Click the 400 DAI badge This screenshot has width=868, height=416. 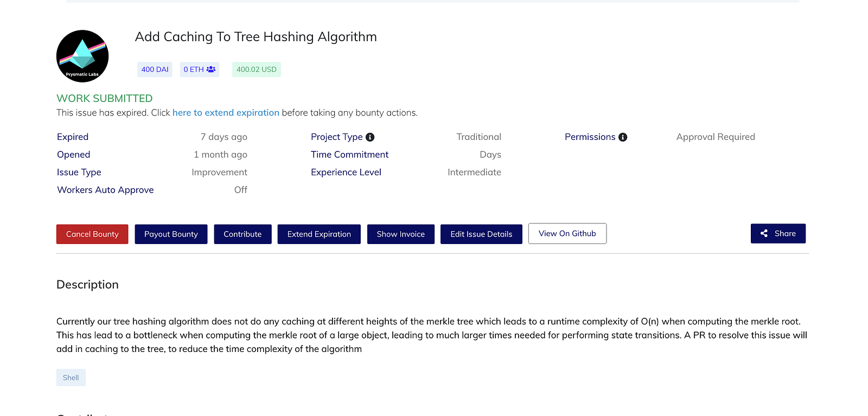[x=155, y=69]
